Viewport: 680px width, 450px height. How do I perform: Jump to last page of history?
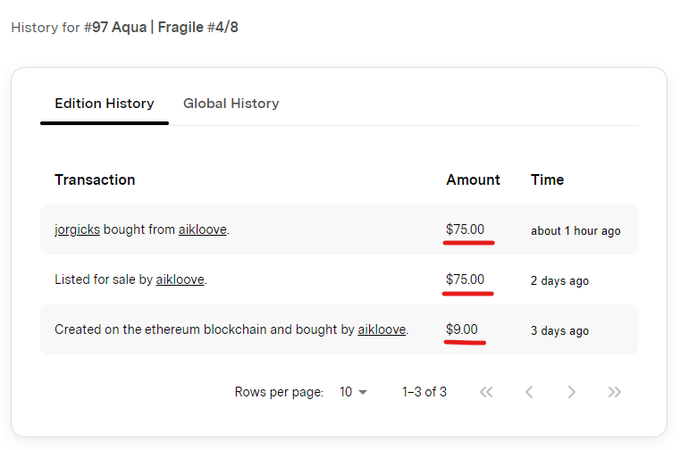click(614, 392)
